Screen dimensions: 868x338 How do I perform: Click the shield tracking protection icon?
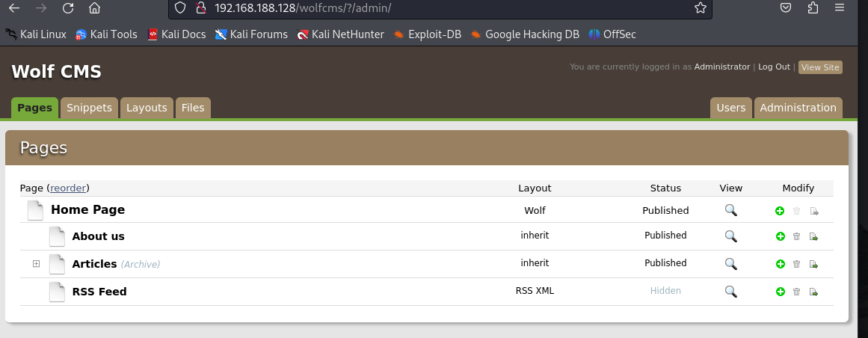point(180,7)
